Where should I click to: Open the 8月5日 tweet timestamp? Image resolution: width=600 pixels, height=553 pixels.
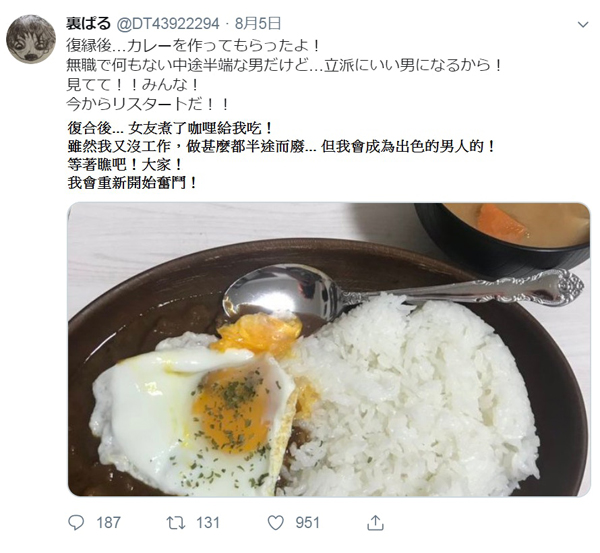[x=258, y=24]
